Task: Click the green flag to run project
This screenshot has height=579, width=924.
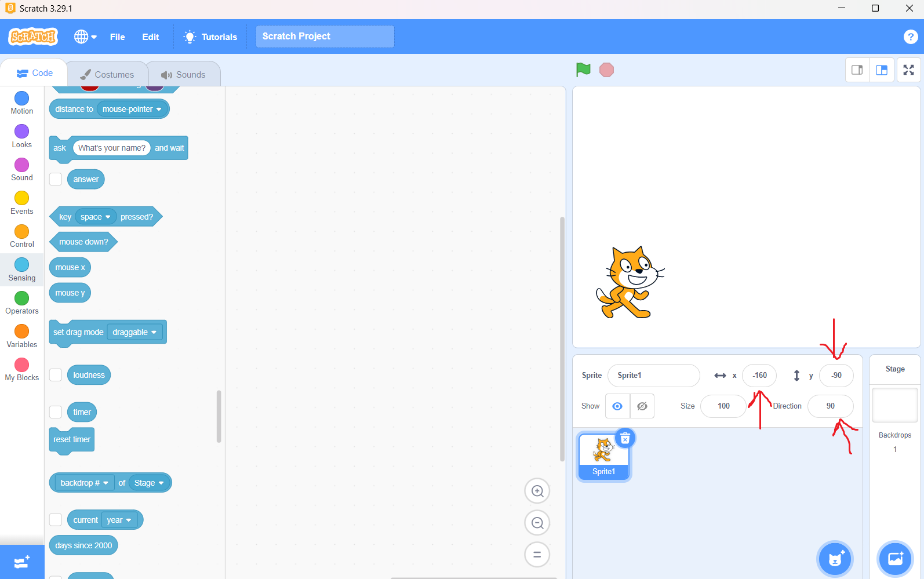Action: tap(583, 70)
